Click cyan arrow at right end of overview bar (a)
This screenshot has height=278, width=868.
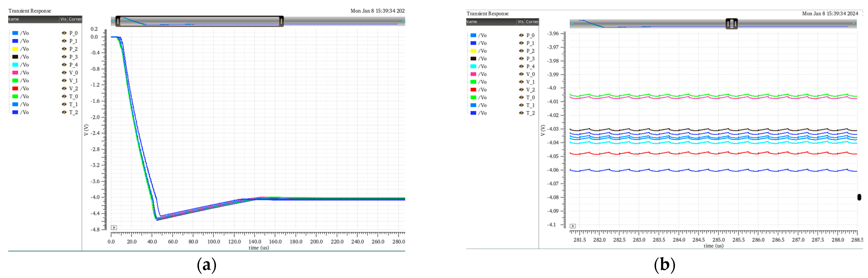point(403,21)
